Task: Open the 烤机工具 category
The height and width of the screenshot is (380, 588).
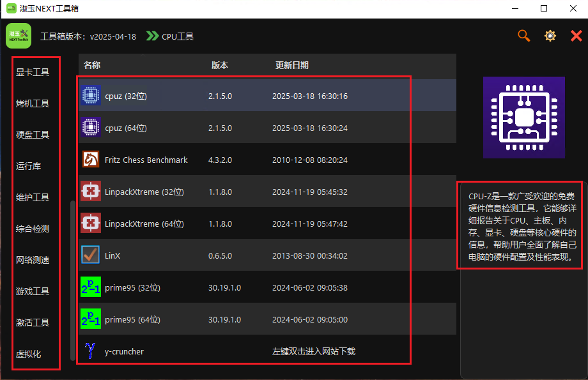Action: [33, 103]
